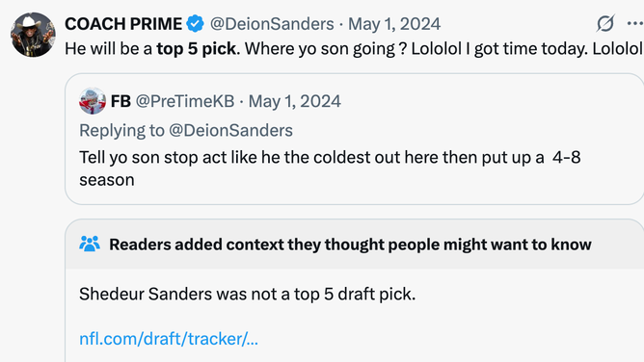Click the FB display name
This screenshot has height=362, width=644.
121,101
